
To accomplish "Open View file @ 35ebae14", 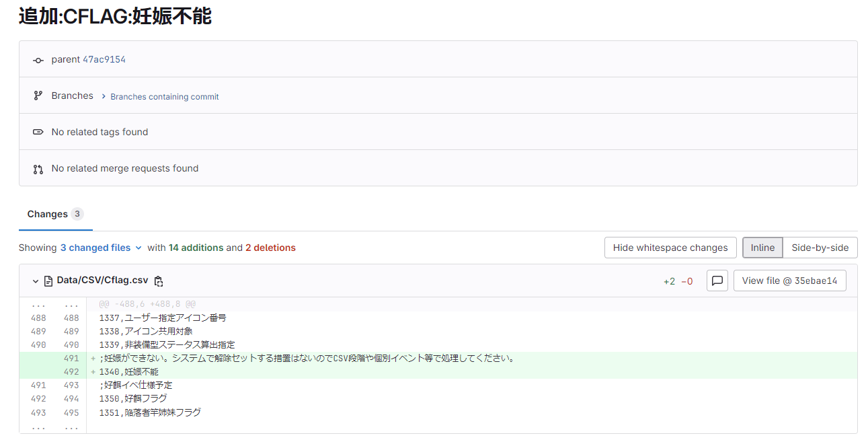I will pos(790,281).
